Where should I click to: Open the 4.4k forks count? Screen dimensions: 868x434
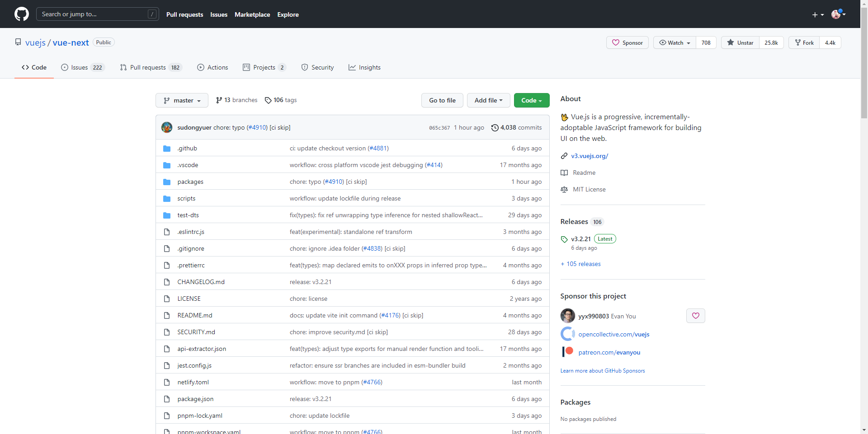coord(830,42)
